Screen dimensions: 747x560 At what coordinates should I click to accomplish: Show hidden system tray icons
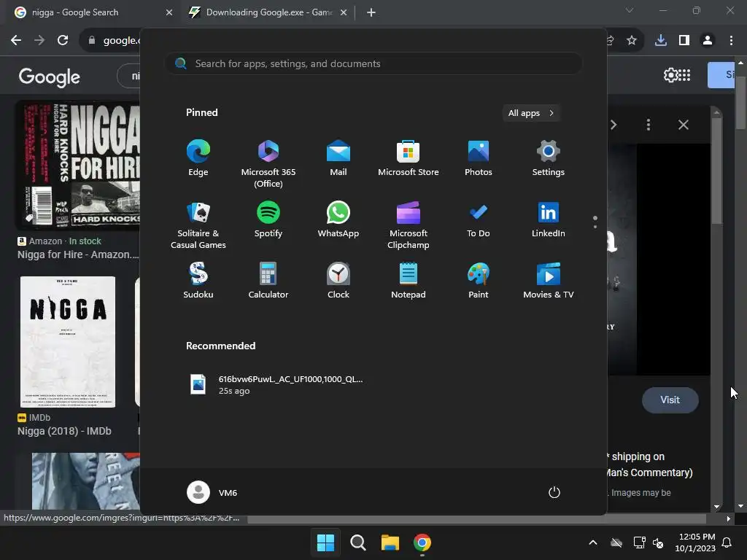pos(593,542)
